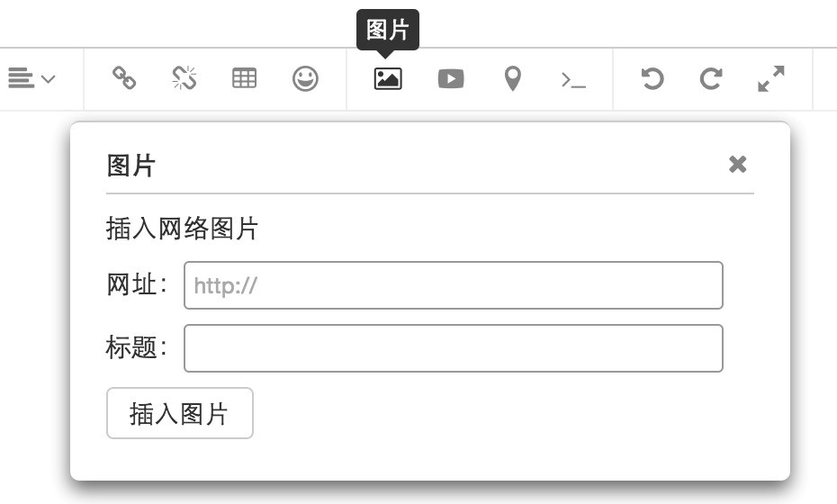837x504 pixels.
Task: Click the image icon in the toolbar
Action: (x=388, y=78)
